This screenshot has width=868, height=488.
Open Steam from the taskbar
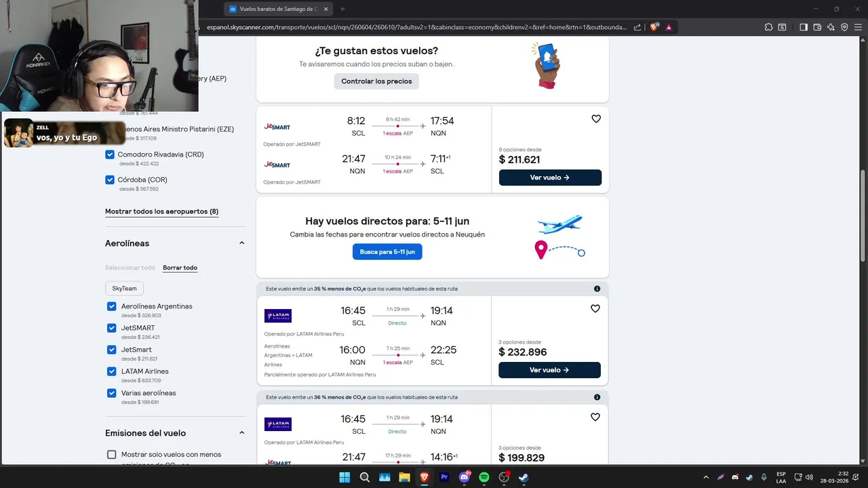click(524, 477)
